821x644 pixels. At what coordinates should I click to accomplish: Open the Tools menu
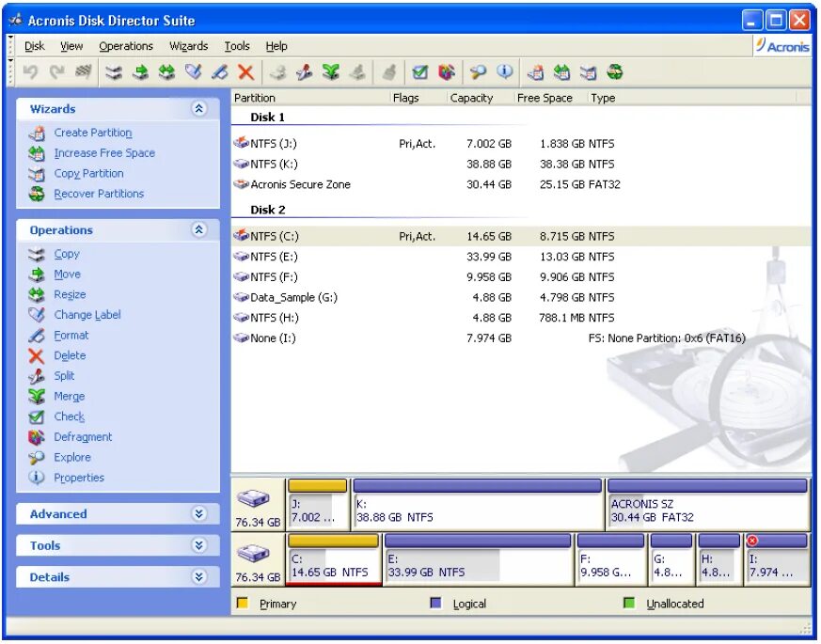click(237, 46)
